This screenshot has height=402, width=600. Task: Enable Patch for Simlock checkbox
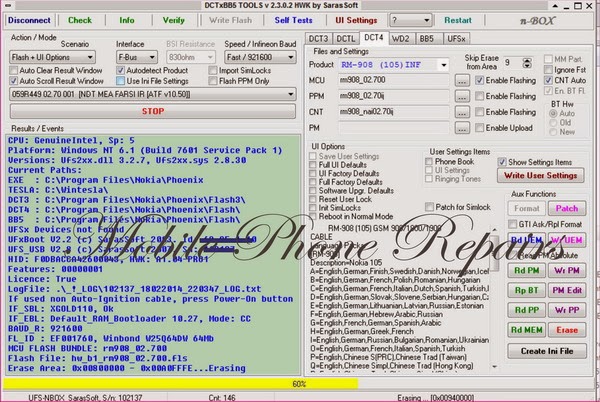(x=429, y=207)
